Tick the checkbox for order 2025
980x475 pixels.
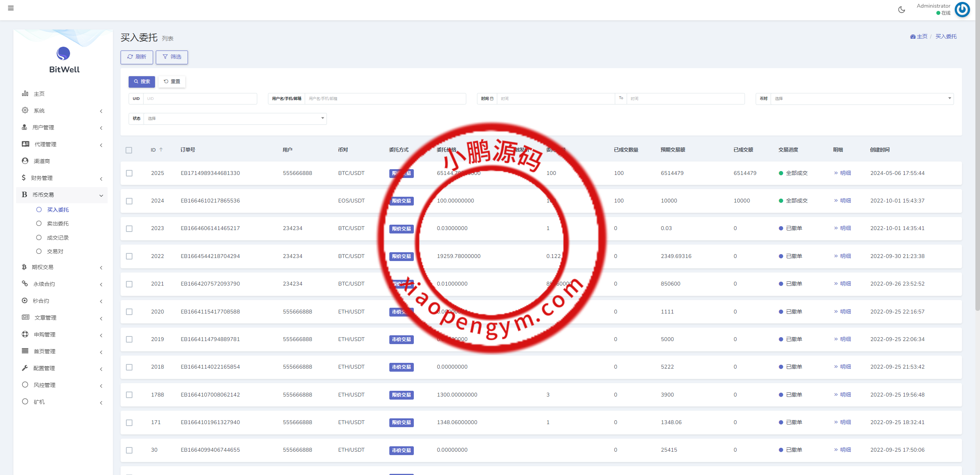[129, 173]
